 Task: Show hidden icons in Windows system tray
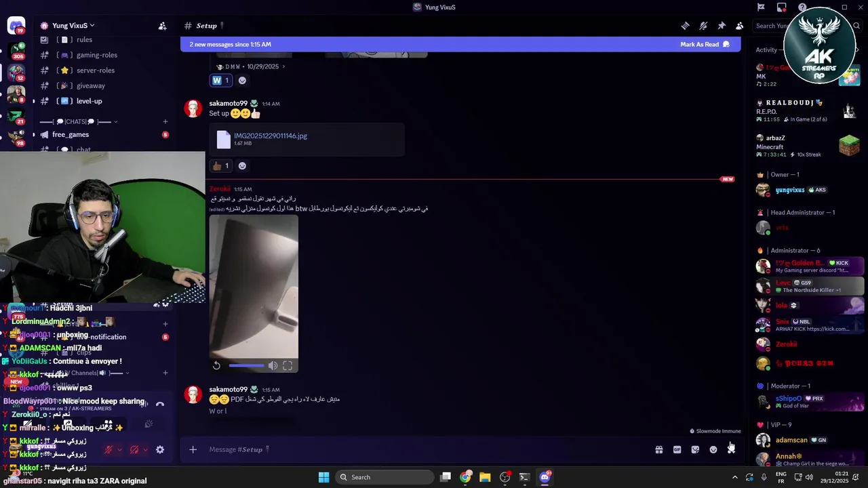(x=734, y=477)
